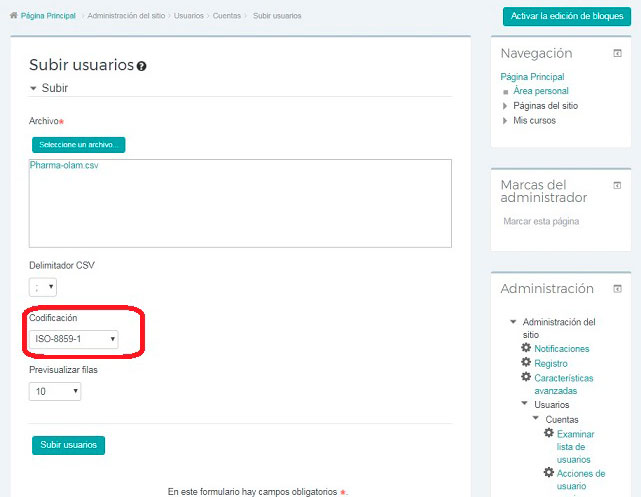641x497 pixels.
Task: Collapse the Marcas del administrador block icon
Action: pos(617,185)
